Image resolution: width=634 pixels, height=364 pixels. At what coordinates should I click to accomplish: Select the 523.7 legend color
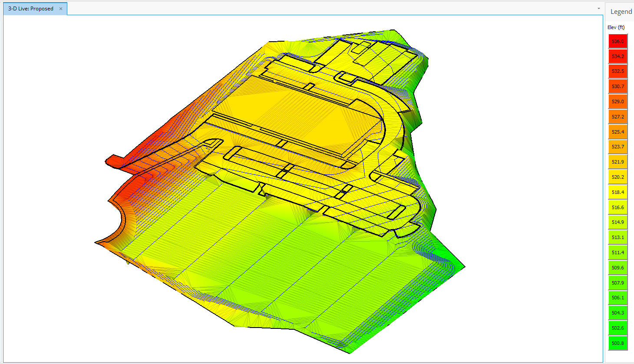pyautogui.click(x=617, y=146)
